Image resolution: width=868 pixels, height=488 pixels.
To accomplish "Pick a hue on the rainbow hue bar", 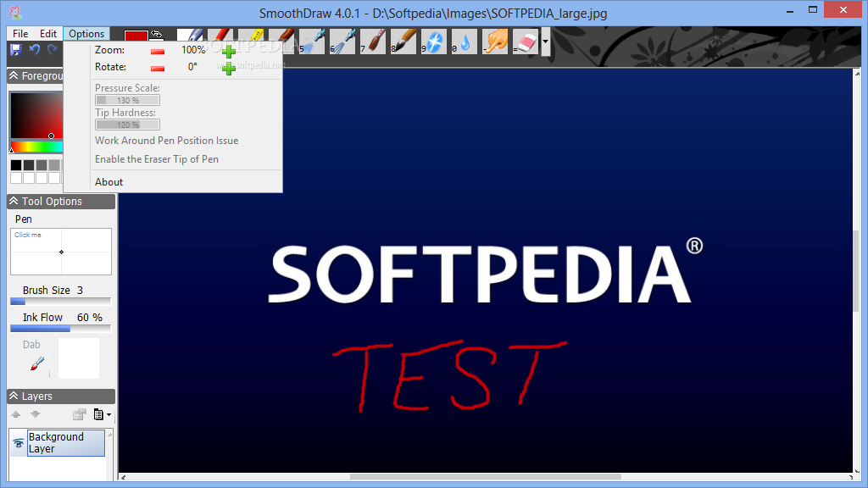I will (x=36, y=147).
